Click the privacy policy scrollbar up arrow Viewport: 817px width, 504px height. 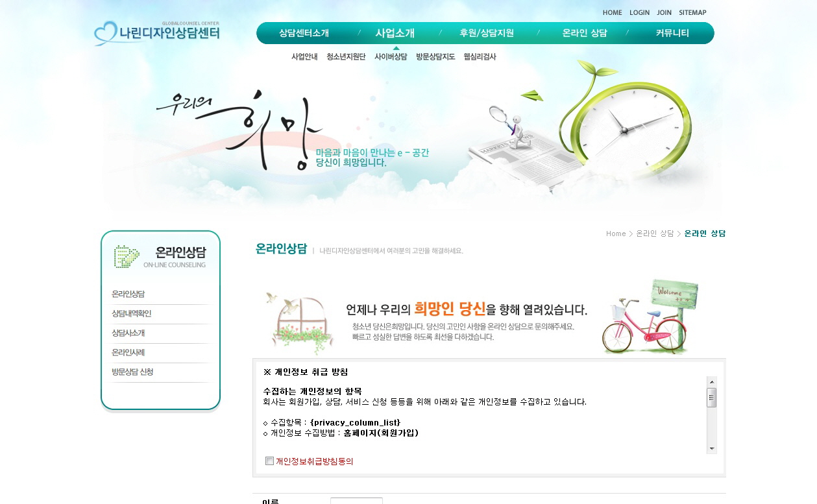(712, 381)
